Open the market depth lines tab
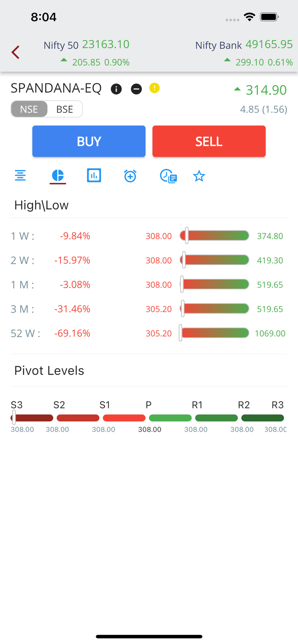This screenshot has height=644, width=298. pyautogui.click(x=20, y=176)
